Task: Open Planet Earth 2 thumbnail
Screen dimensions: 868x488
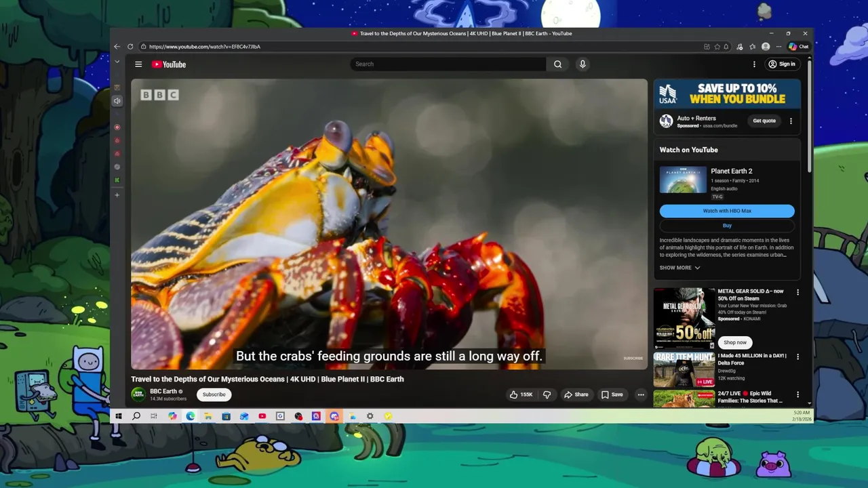Action: click(x=683, y=180)
